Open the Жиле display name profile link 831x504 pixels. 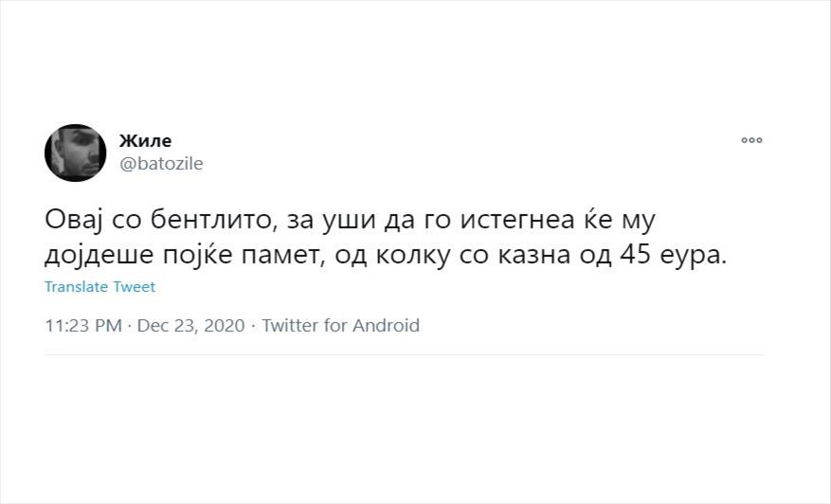click(145, 140)
